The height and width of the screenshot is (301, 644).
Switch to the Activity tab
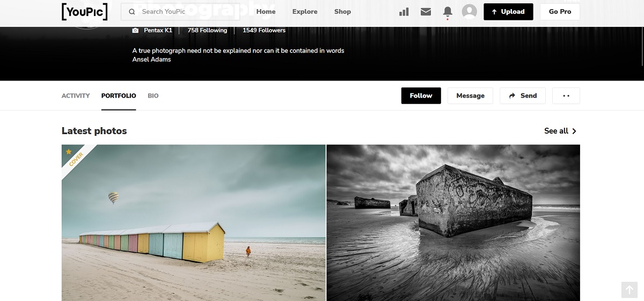click(x=76, y=96)
